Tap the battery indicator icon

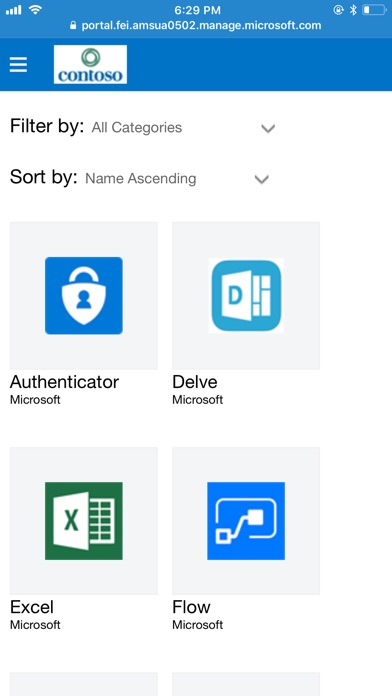pos(374,10)
